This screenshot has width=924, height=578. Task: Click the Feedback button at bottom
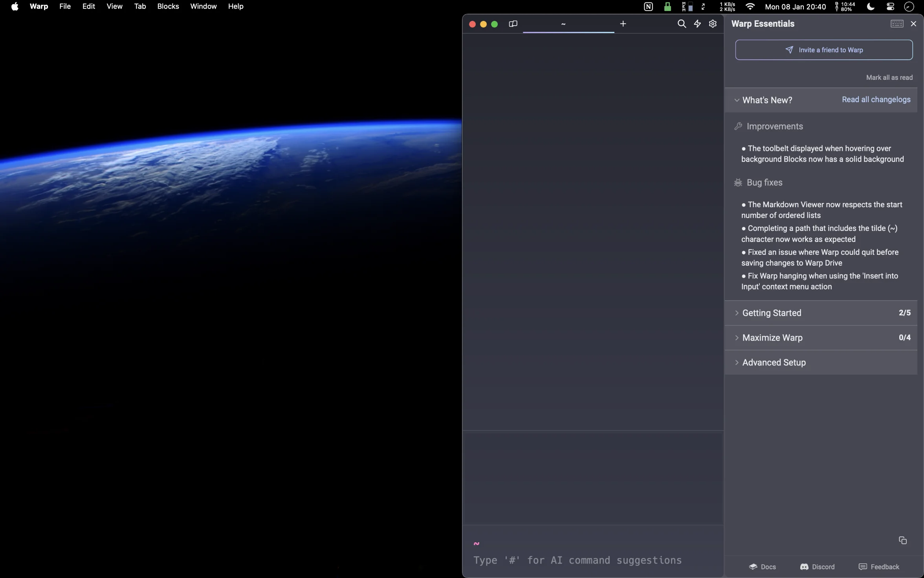click(x=880, y=567)
